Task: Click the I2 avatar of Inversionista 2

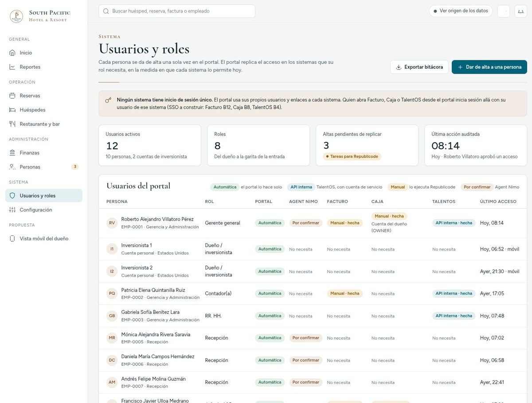Action: (x=112, y=271)
